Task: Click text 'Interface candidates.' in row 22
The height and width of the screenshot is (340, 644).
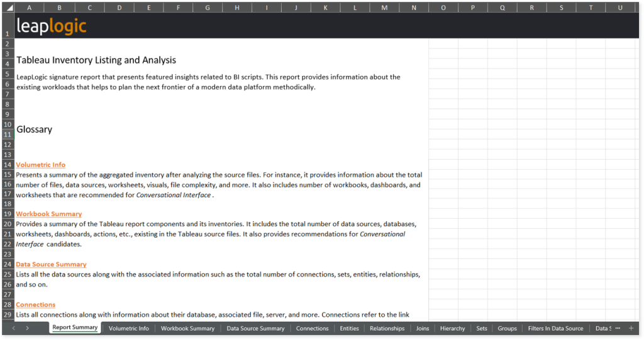Action: pos(49,244)
